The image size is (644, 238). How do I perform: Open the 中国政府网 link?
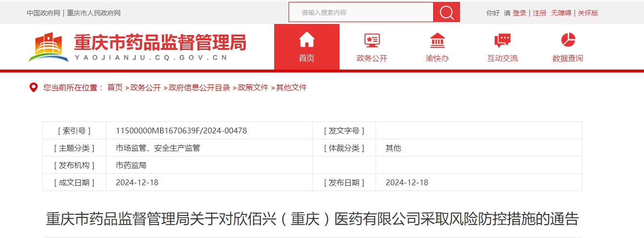tap(43, 13)
